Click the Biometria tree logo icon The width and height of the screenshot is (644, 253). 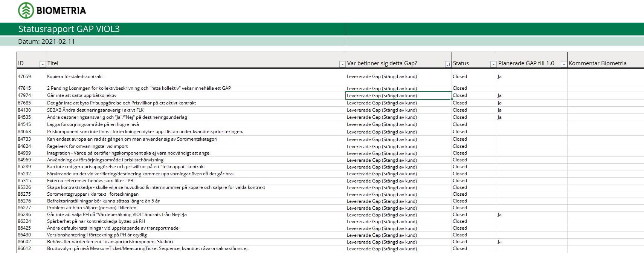[26, 10]
